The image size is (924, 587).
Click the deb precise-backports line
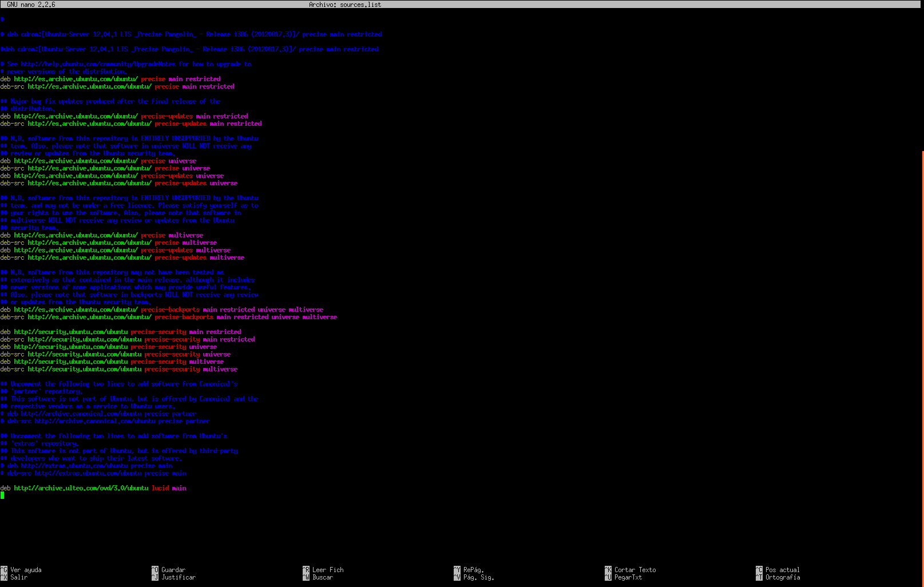pos(161,310)
